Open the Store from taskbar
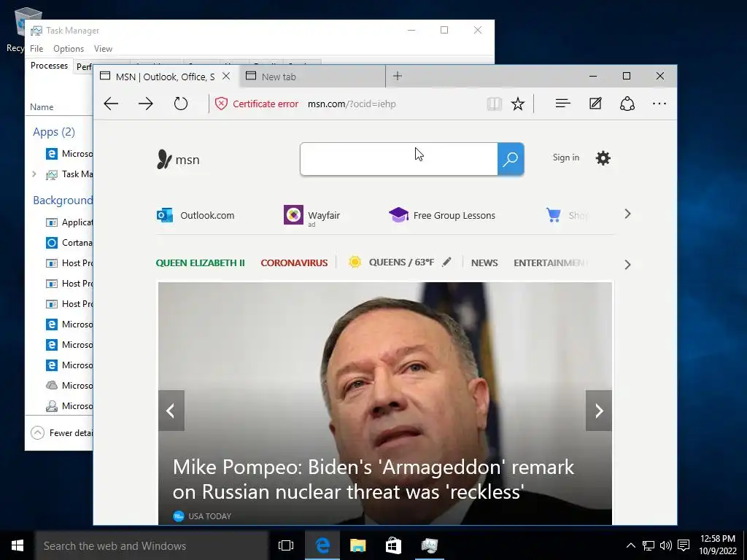747x560 pixels. 393,545
